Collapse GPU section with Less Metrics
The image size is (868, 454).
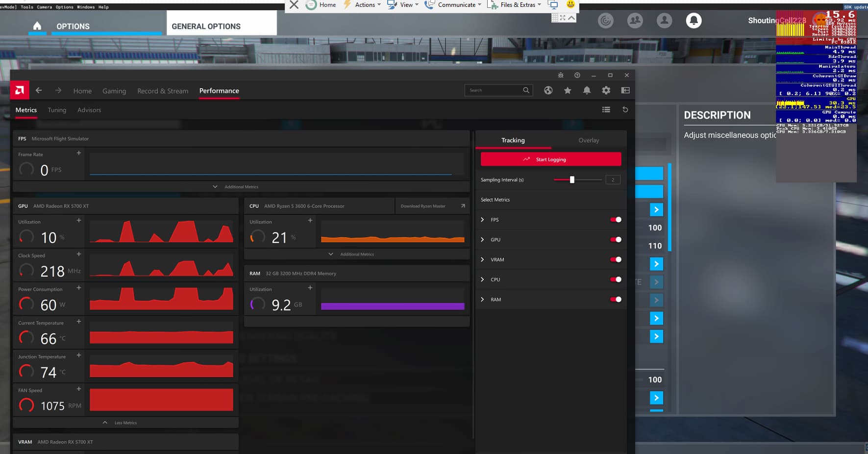[121, 423]
